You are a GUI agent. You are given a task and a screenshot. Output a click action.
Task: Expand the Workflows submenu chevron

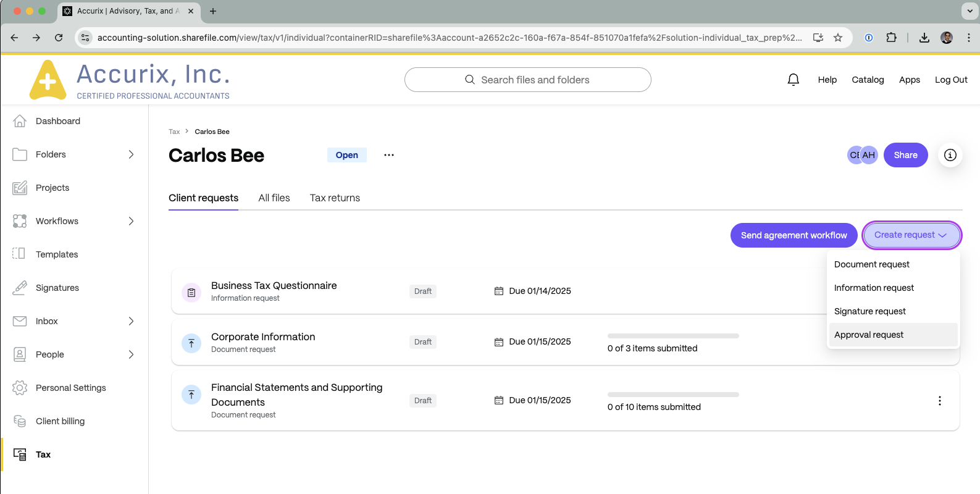click(x=131, y=221)
